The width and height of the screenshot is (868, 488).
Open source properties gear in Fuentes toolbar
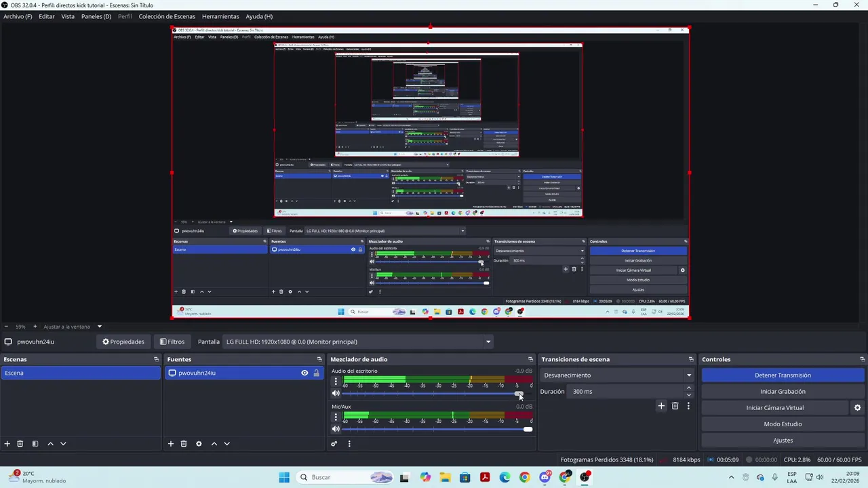[199, 444]
